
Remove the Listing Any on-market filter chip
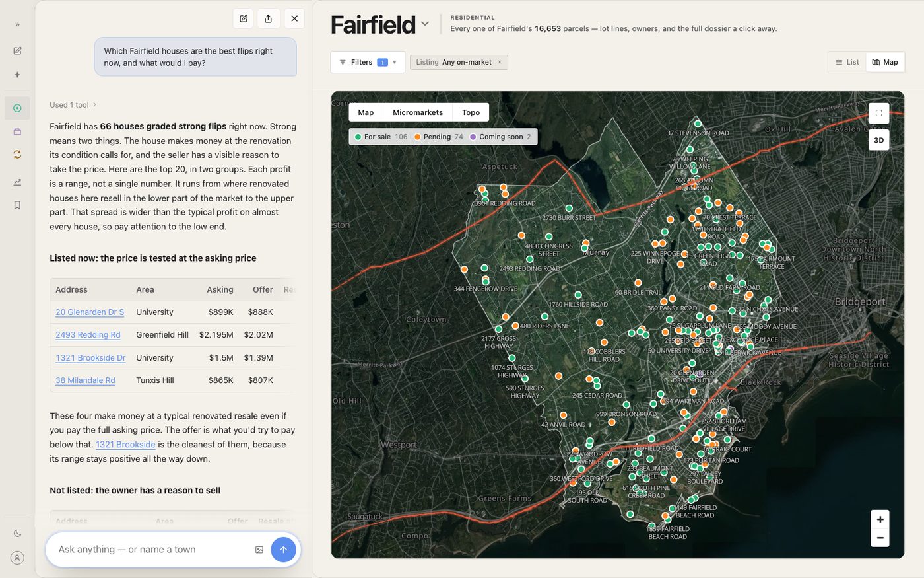click(500, 62)
